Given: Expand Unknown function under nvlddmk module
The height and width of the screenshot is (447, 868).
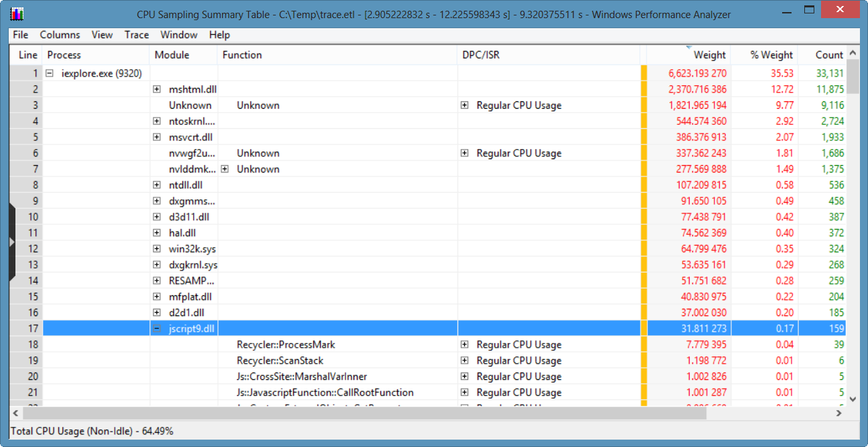Looking at the screenshot, I should coord(225,169).
